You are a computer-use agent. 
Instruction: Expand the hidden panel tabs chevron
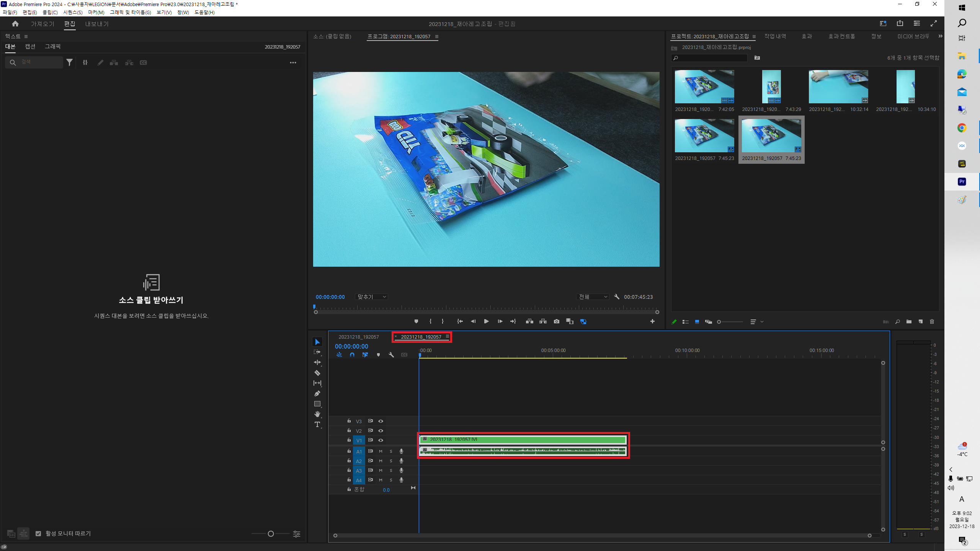pyautogui.click(x=940, y=36)
